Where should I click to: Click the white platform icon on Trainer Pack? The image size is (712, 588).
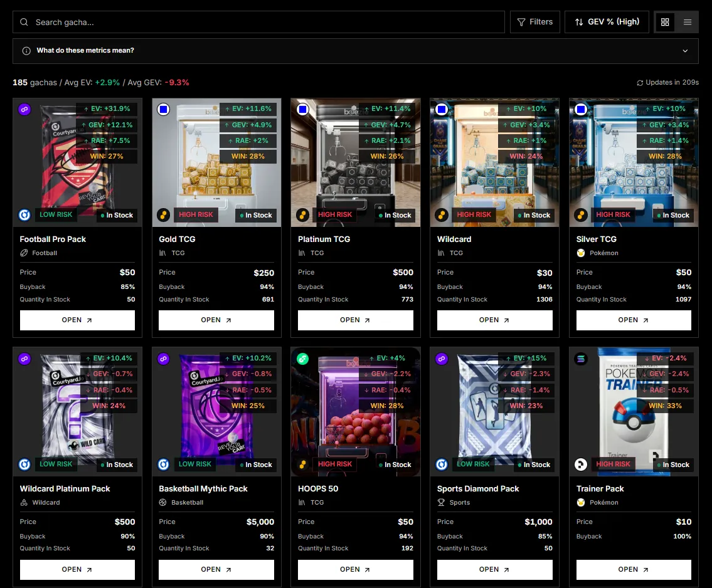click(581, 465)
